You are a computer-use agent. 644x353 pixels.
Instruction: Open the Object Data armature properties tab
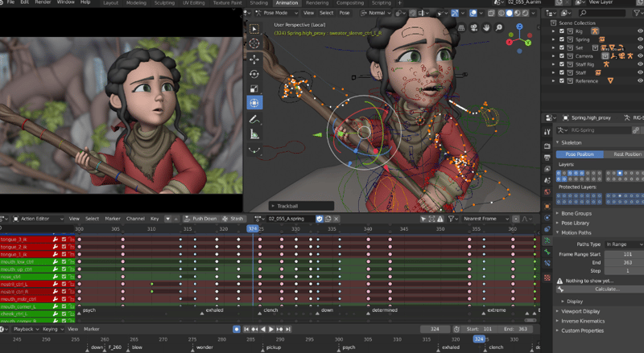[547, 240]
